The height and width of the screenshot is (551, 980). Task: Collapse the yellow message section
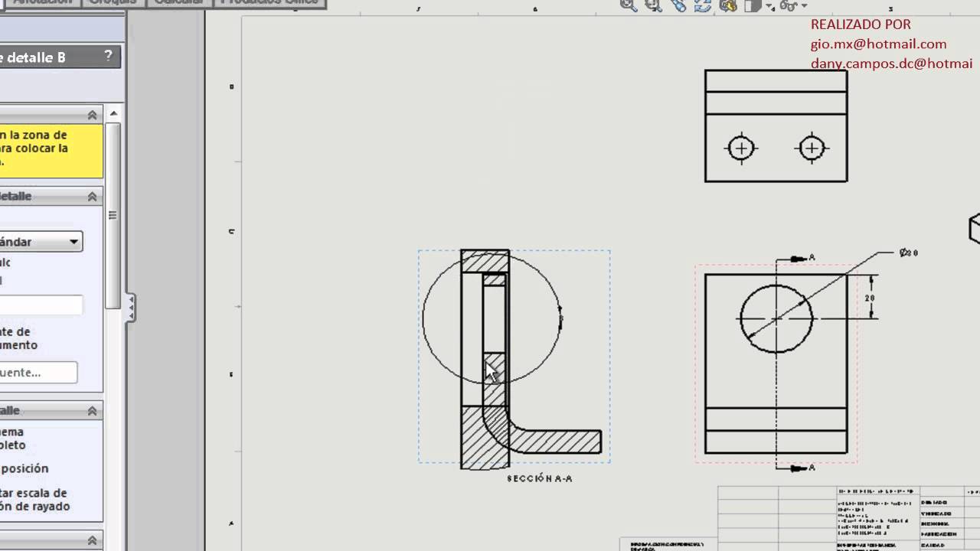(x=93, y=115)
